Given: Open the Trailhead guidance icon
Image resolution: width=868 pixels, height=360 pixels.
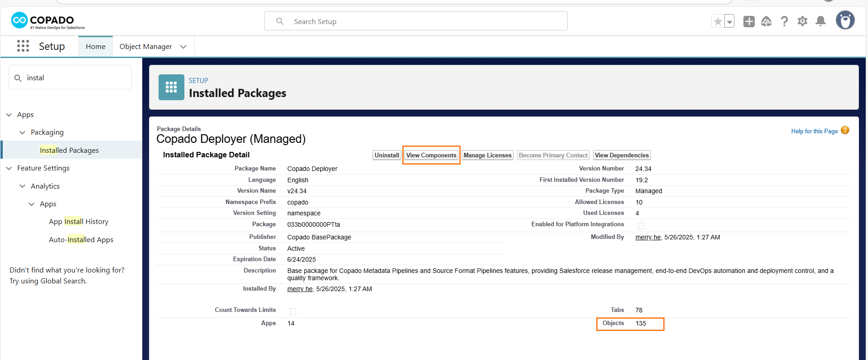Looking at the screenshot, I should (x=766, y=21).
